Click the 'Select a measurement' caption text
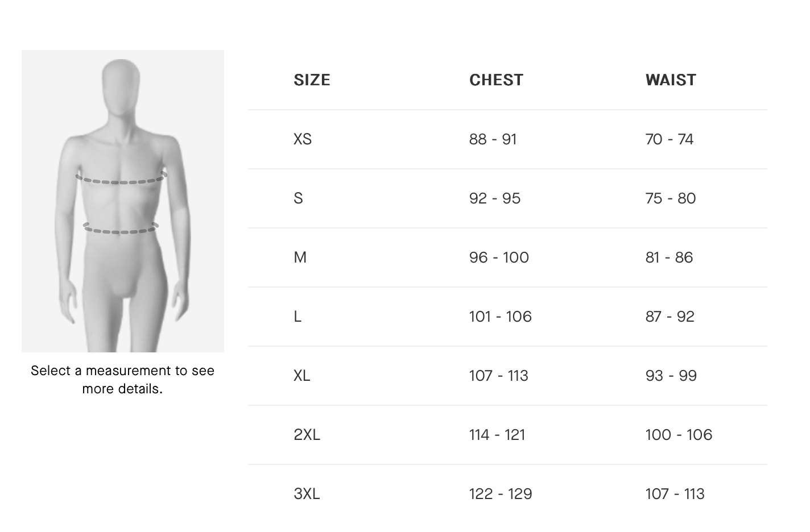This screenshot has width=810, height=532. [x=123, y=380]
